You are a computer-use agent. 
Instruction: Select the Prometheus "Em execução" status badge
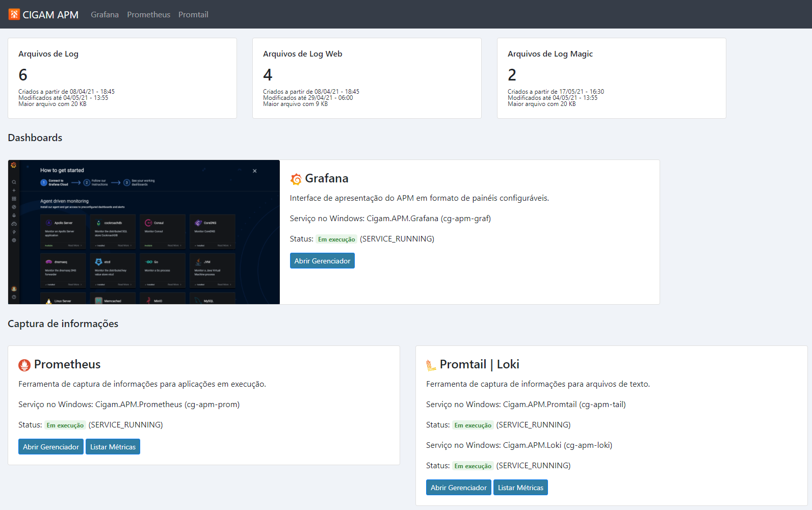click(x=65, y=425)
